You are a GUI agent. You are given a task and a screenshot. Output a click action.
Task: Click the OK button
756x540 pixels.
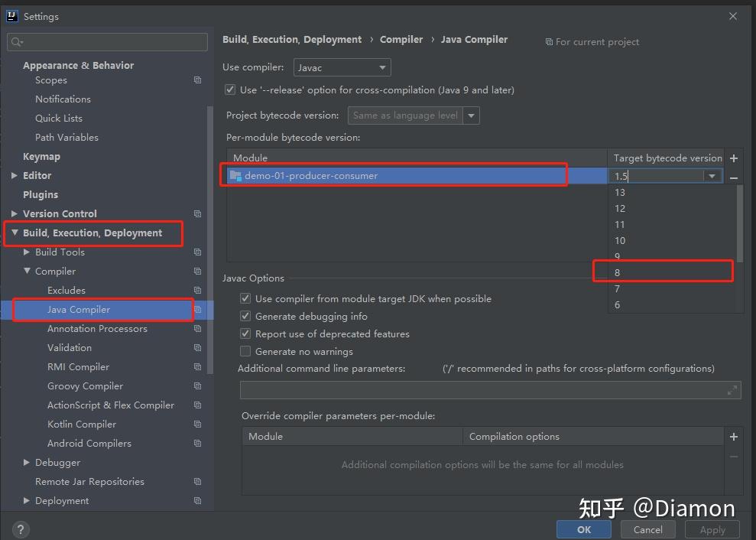(583, 529)
